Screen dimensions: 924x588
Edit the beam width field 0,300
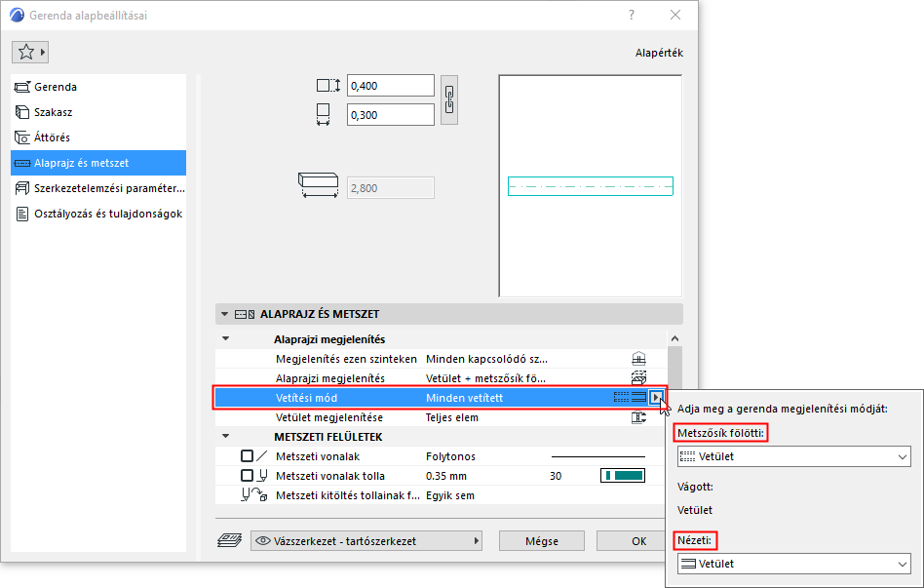pyautogui.click(x=390, y=115)
